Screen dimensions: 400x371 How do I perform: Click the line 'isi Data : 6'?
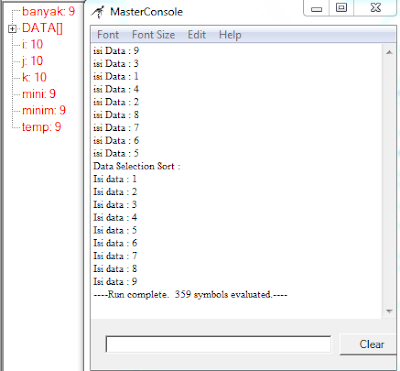click(x=116, y=140)
